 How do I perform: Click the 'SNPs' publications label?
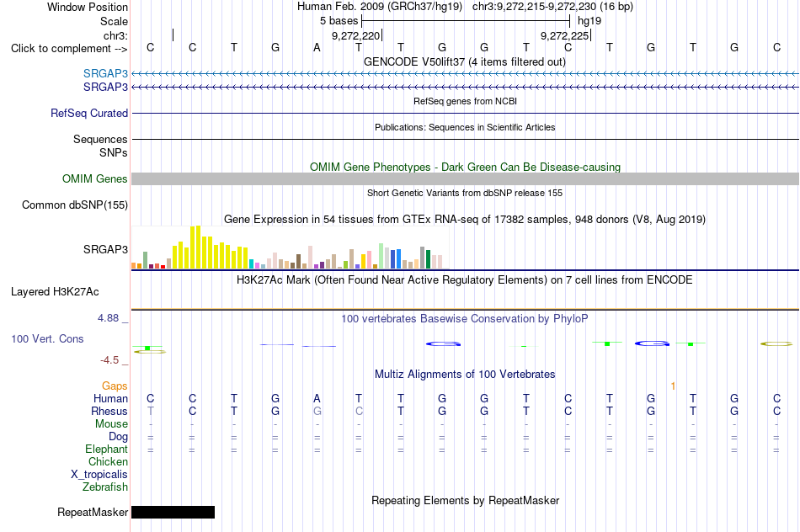(114, 152)
